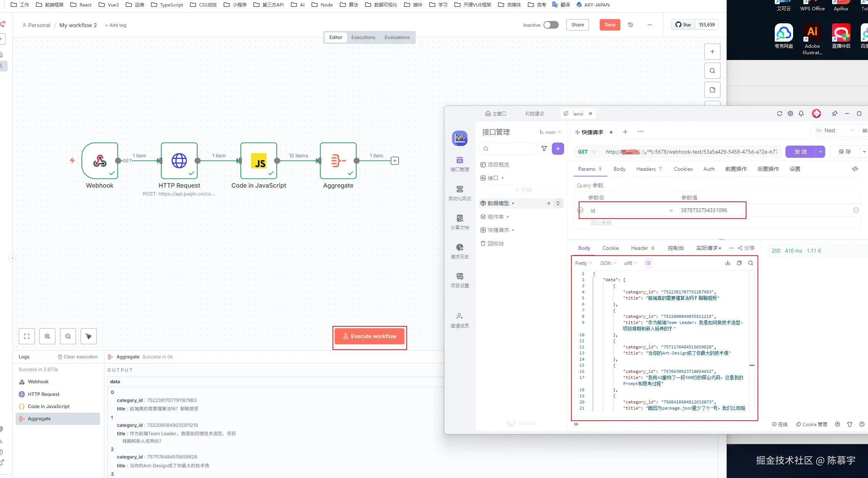
Task: Toggle the Inactive workflow switch
Action: click(551, 25)
